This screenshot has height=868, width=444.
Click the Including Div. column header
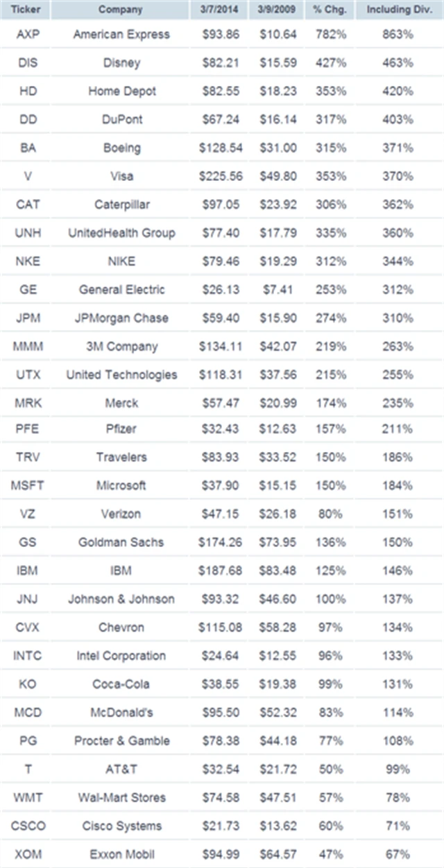pyautogui.click(x=399, y=10)
